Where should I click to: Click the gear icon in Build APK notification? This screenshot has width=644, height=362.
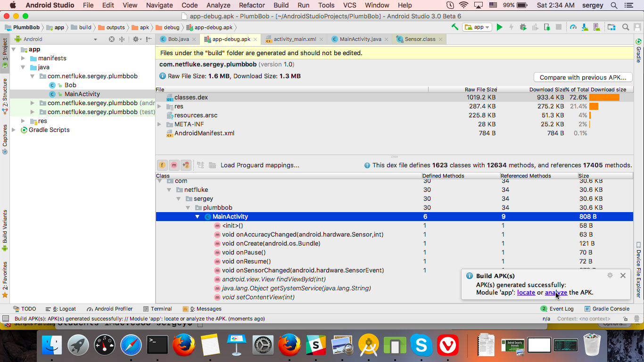610,275
